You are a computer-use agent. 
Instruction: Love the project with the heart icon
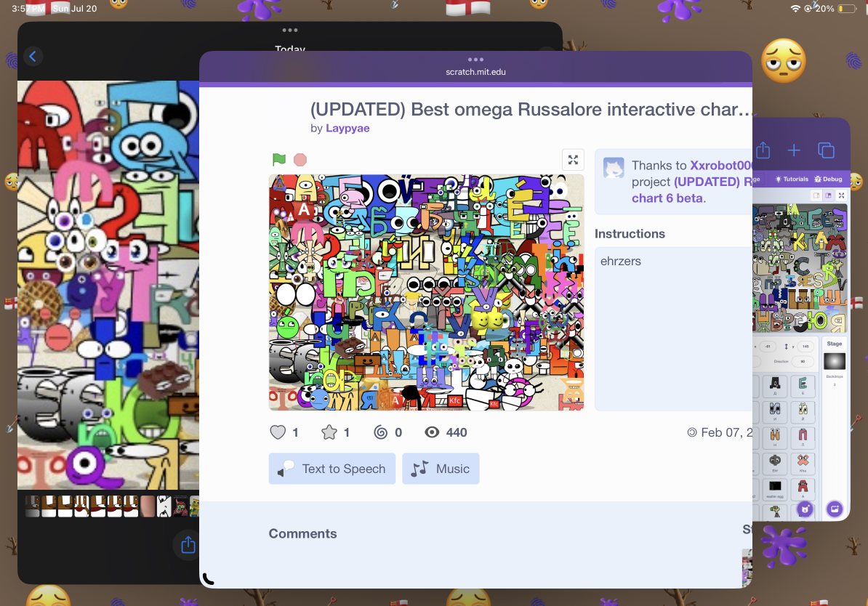click(278, 432)
